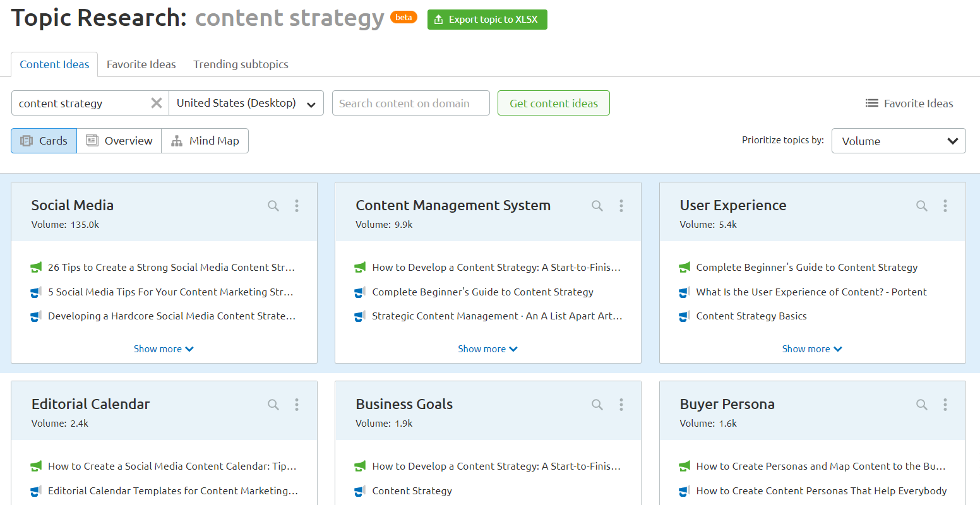Screen dimensions: 980x505
Task: Open three-dot menu on Editorial Calendar card
Action: coord(297,405)
